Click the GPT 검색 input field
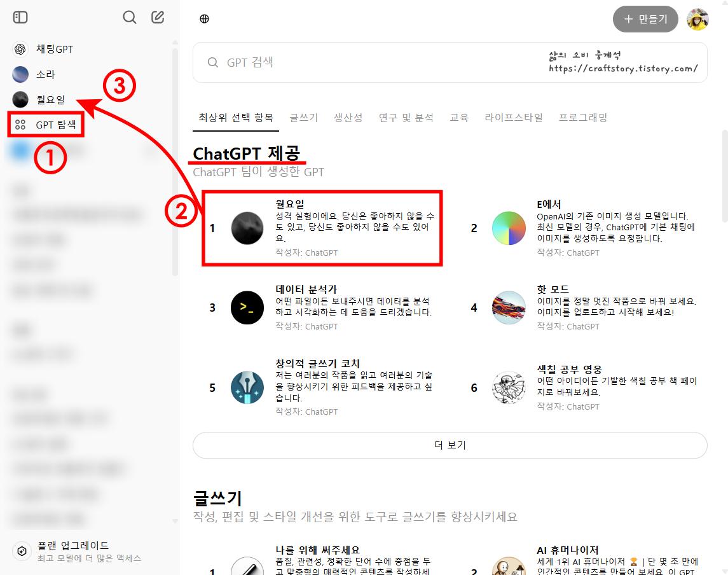The image size is (728, 575). pyautogui.click(x=450, y=62)
